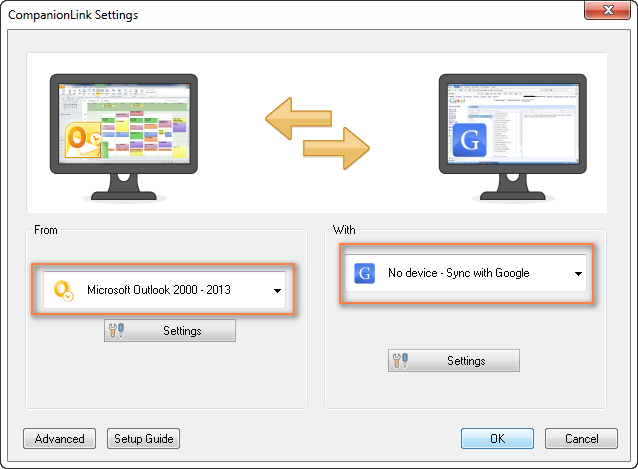
Task: Click the From group label
Action: [x=46, y=230]
